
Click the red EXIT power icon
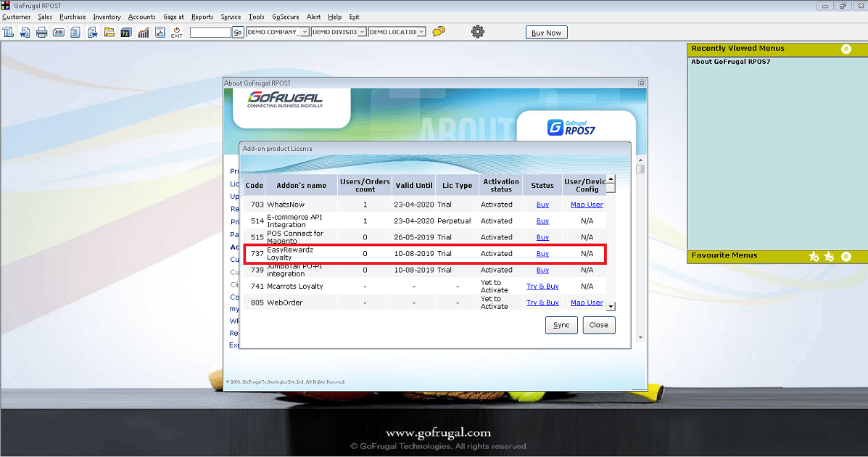tap(177, 32)
